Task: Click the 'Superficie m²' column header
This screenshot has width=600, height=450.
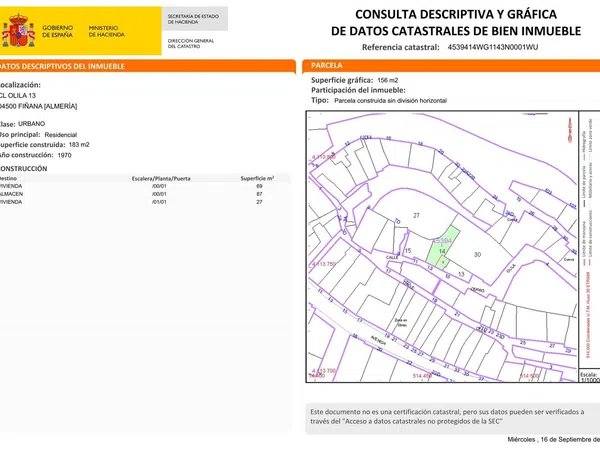Action: coord(257,178)
